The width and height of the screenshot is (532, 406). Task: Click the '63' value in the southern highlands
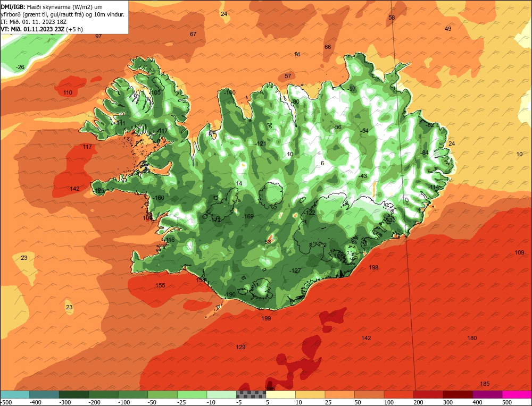click(268, 242)
